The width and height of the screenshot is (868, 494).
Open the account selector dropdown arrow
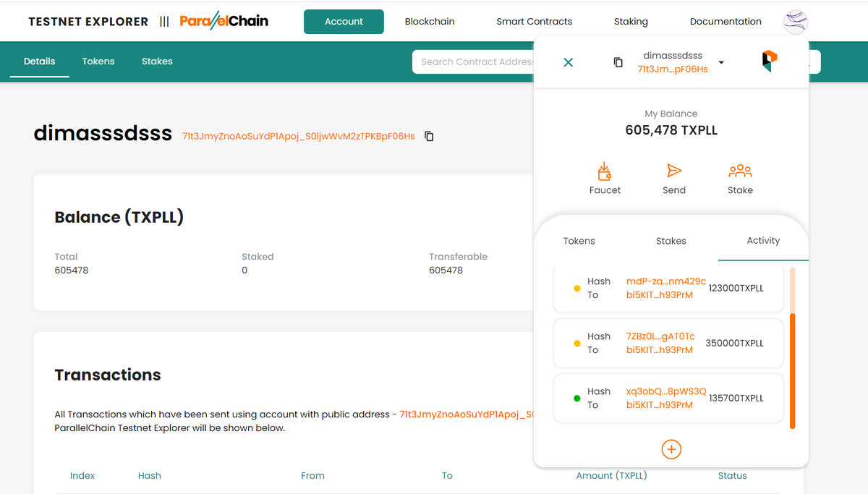pyautogui.click(x=721, y=62)
